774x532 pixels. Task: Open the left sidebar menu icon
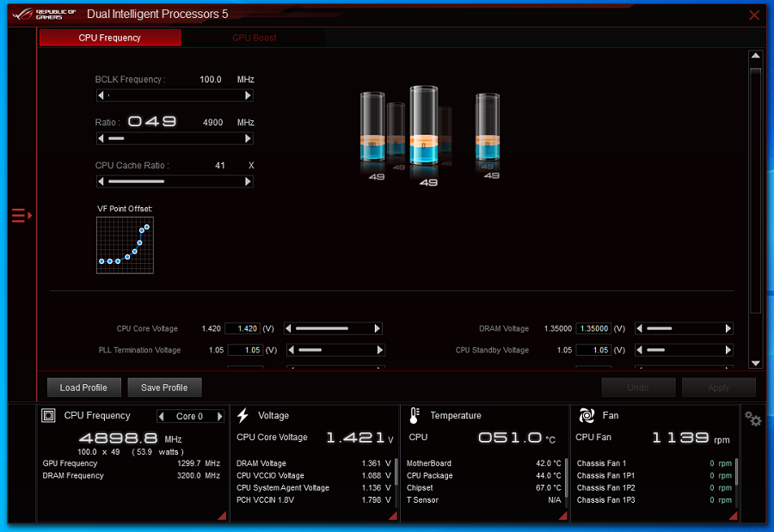pos(21,216)
